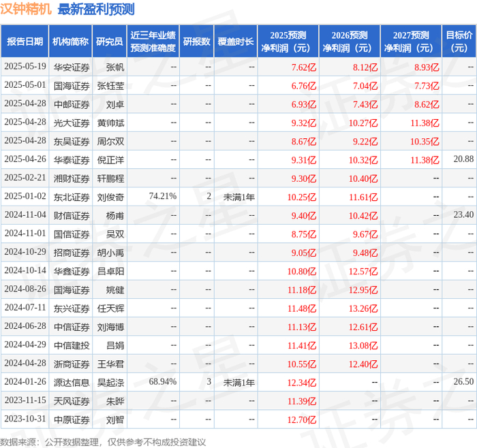Click the 最新盈利预测 heading

[96, 9]
